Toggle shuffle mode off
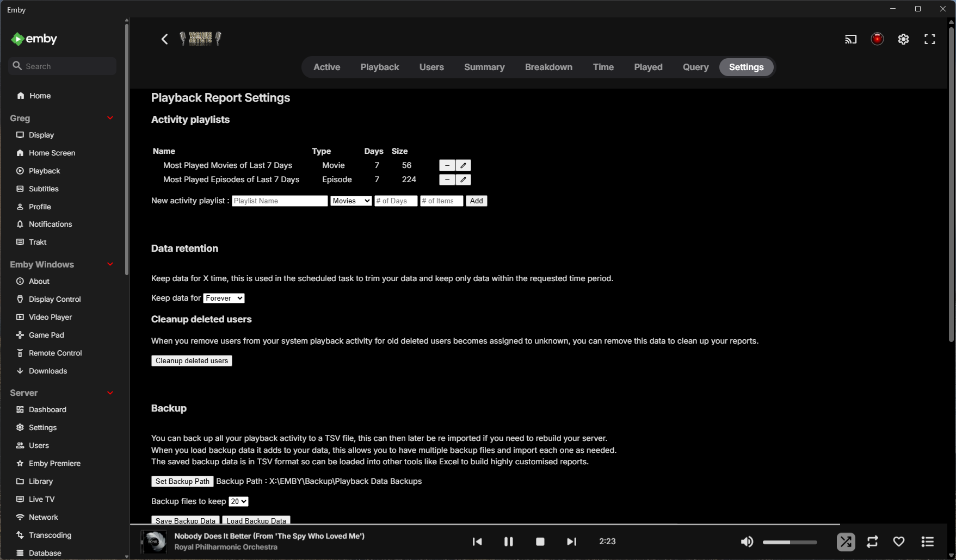Viewport: 956px width, 560px height. tap(845, 542)
